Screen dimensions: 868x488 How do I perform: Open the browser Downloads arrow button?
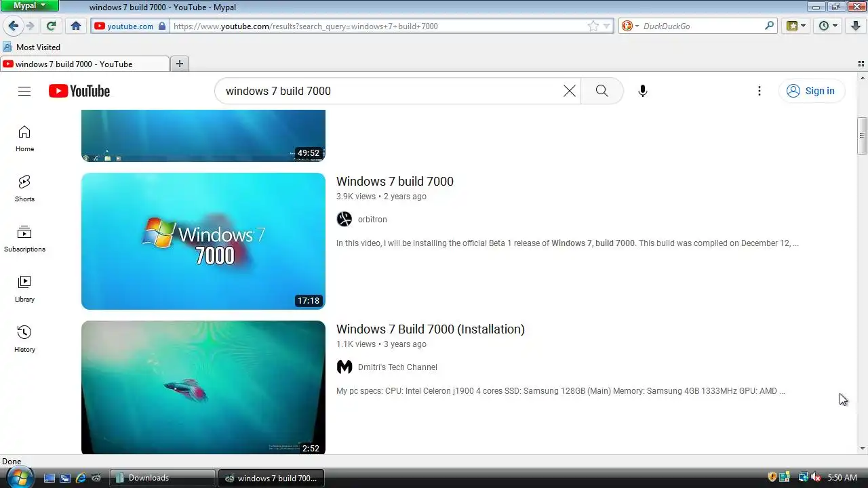[856, 26]
